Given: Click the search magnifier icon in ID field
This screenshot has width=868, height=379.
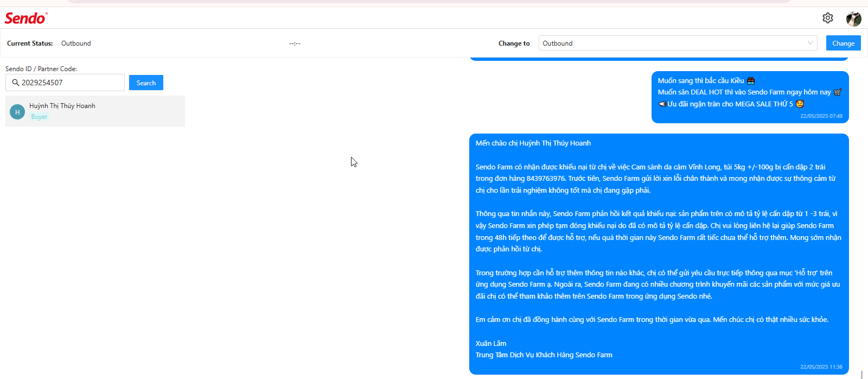Looking at the screenshot, I should tap(15, 83).
